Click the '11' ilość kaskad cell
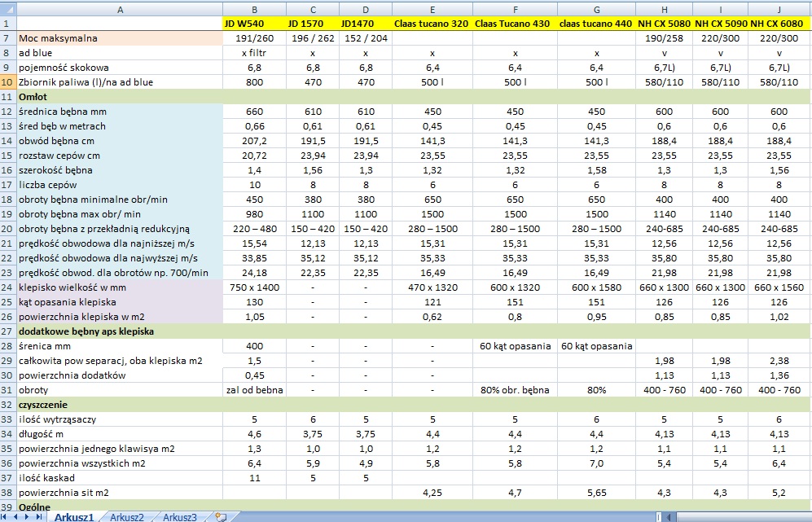812x522 pixels. tap(254, 478)
